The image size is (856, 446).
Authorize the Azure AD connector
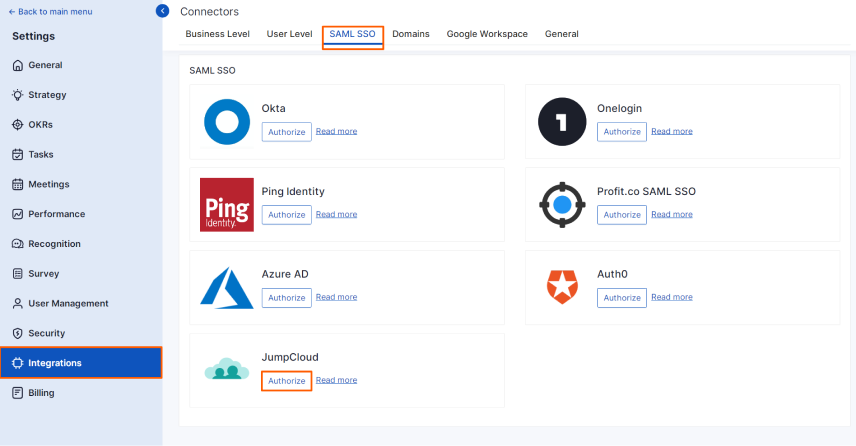click(287, 298)
